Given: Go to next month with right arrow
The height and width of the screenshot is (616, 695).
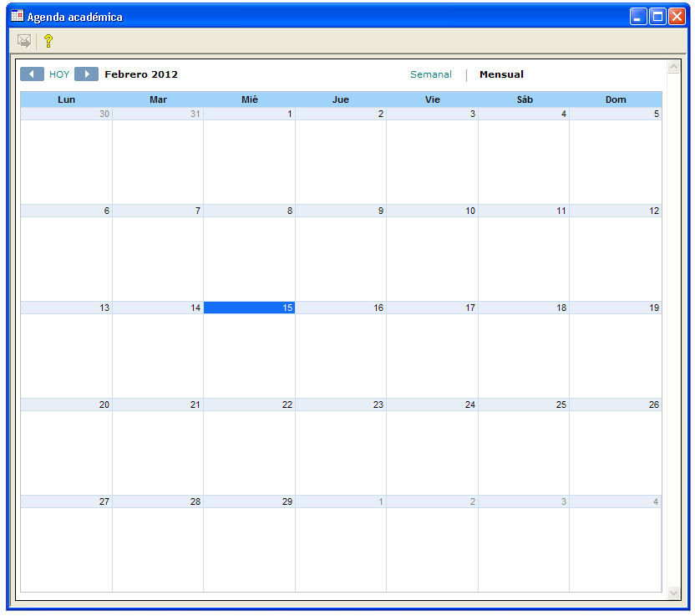Looking at the screenshot, I should coord(86,74).
